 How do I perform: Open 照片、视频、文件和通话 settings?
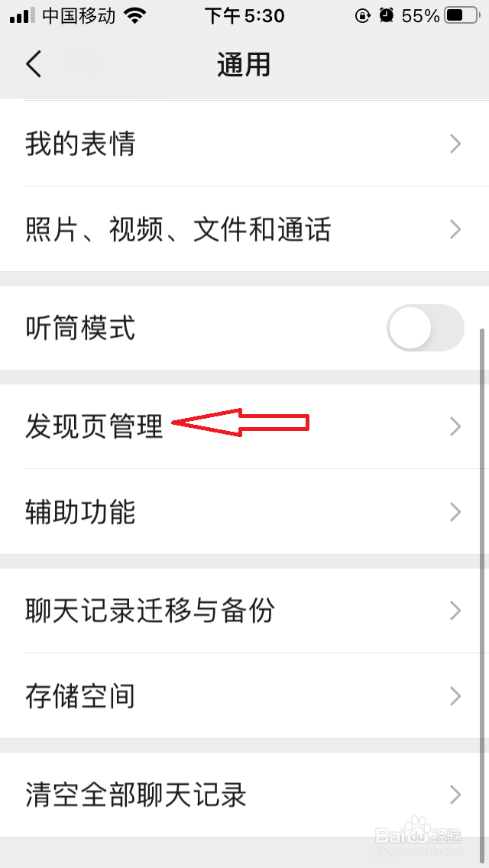244,229
